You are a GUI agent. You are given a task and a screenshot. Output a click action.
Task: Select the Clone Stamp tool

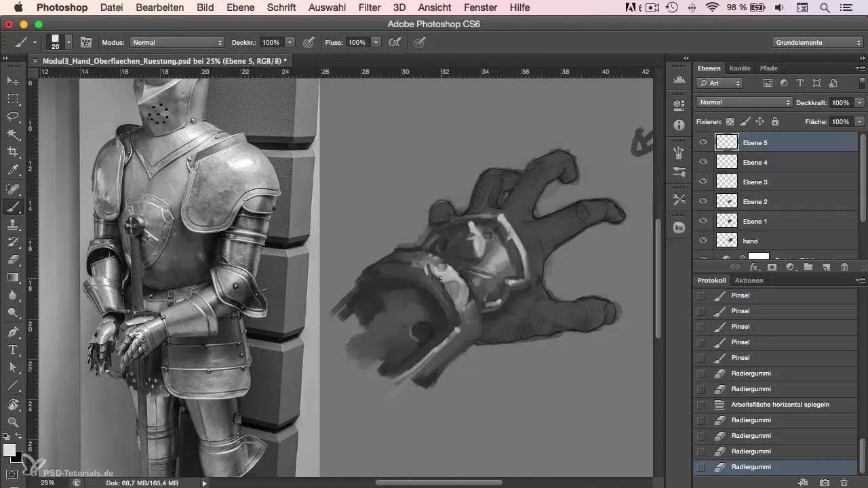tap(13, 224)
